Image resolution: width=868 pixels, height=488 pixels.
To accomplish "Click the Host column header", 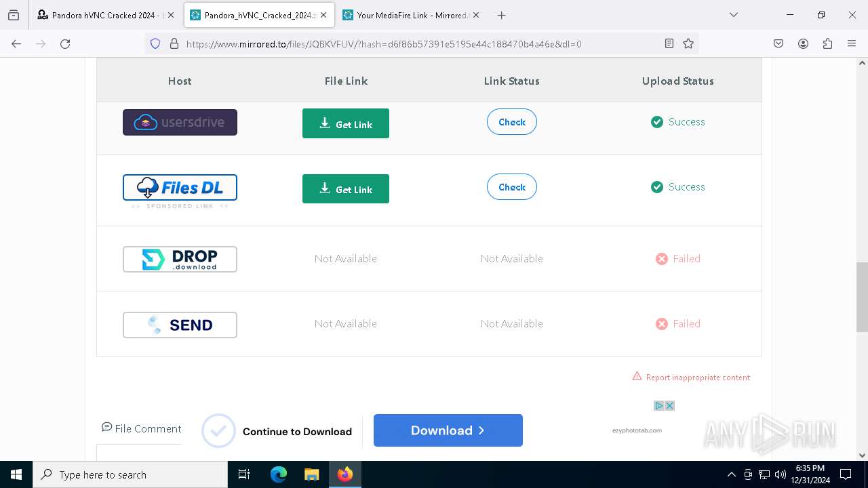I will click(180, 81).
